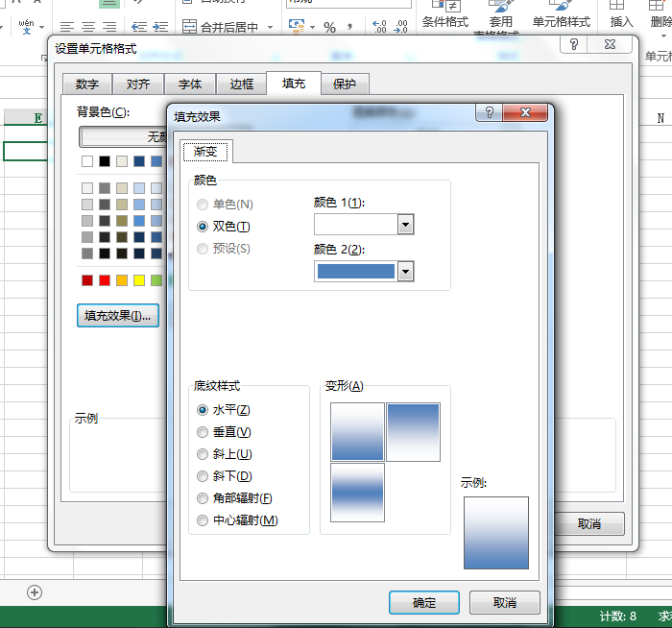Click the Fill Effects (填充效果) button
The height and width of the screenshot is (628, 672).
click(118, 316)
